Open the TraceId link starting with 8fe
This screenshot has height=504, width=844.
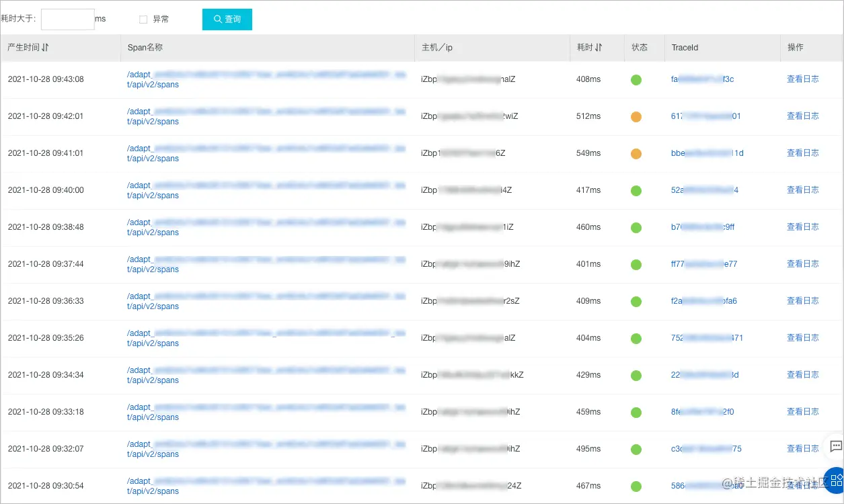(x=702, y=412)
